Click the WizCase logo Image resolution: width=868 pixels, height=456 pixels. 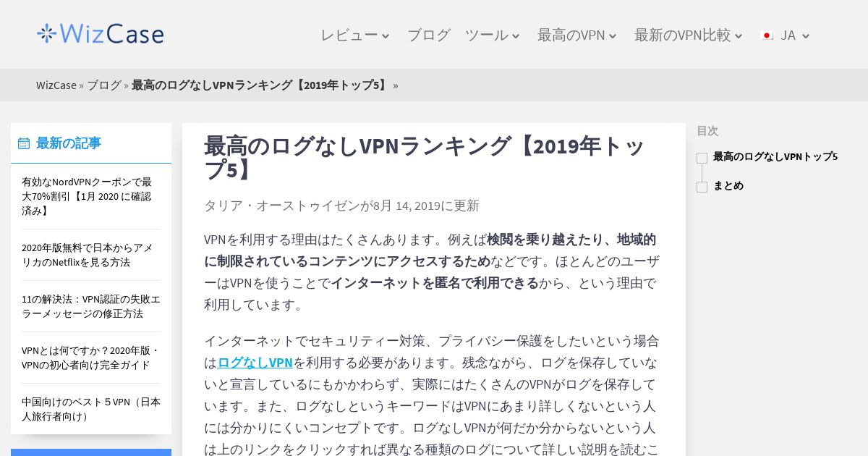pos(101,34)
